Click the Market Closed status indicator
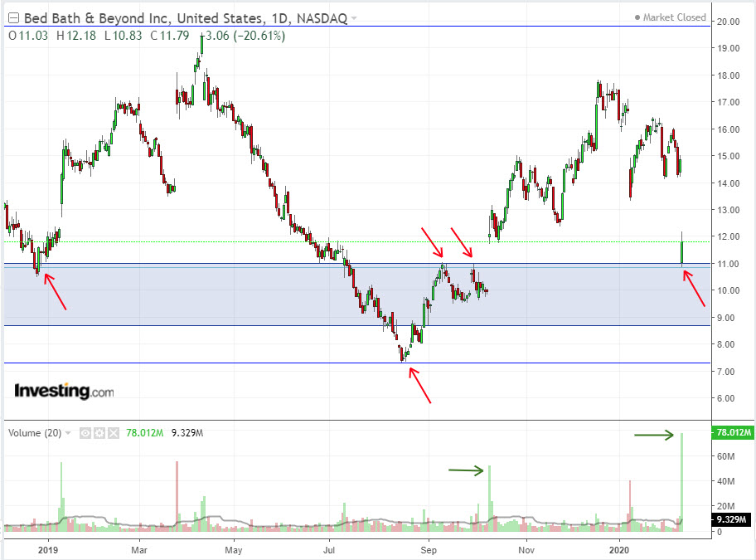Viewport: 756px width, 560px height. pos(670,17)
